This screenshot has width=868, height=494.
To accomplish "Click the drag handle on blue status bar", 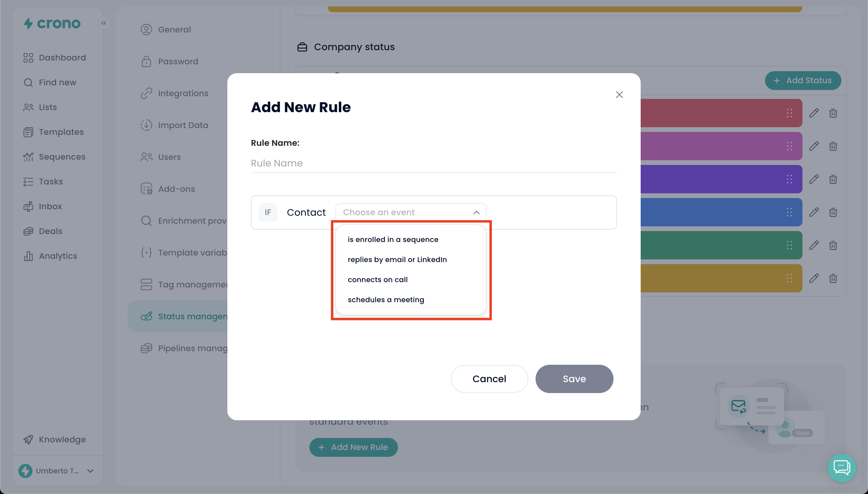I will tap(789, 212).
